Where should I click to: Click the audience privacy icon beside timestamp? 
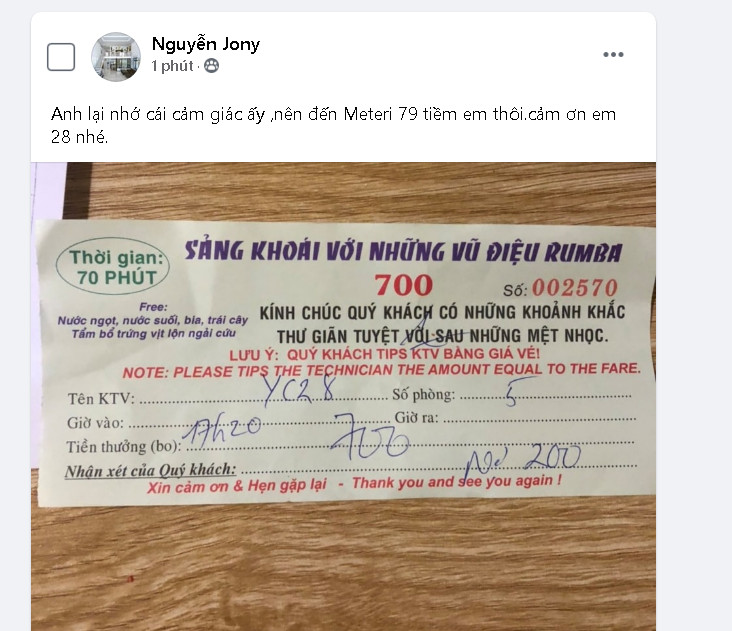pos(211,66)
